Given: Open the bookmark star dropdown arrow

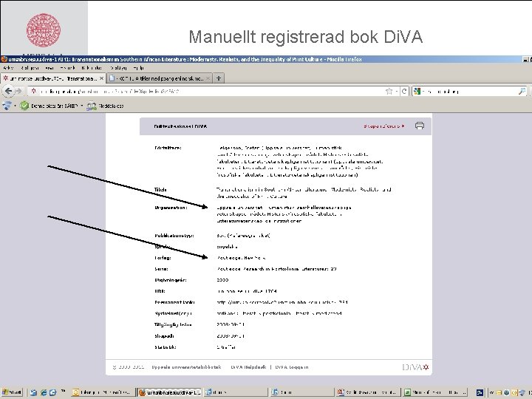Looking at the screenshot, I should coord(396,91).
